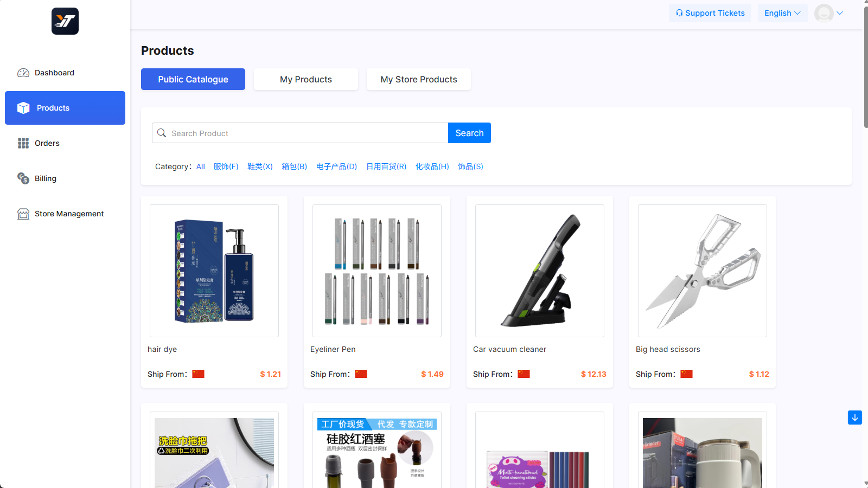Click the Eyeliner Pen product title

[x=333, y=349]
